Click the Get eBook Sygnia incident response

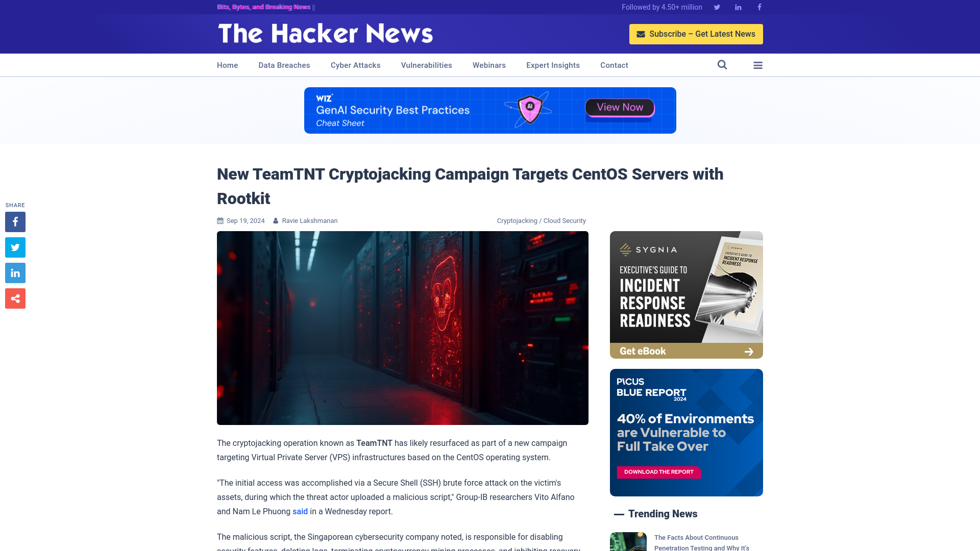click(x=686, y=350)
